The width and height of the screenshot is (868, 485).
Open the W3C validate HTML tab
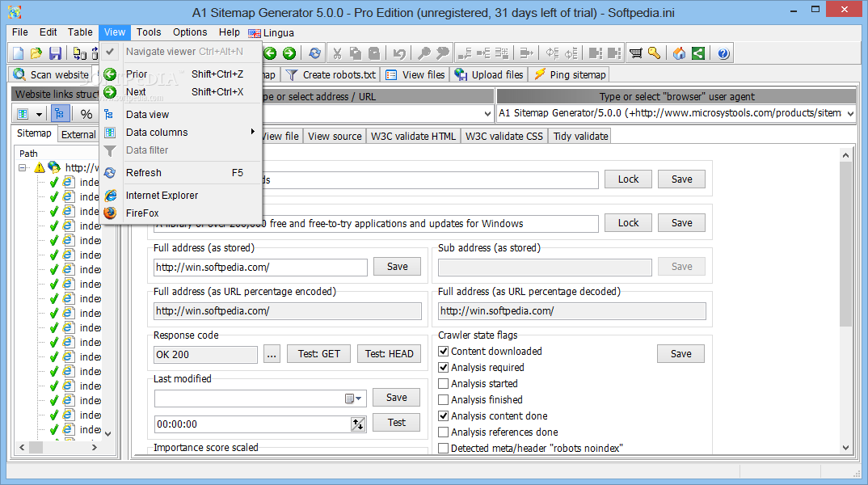(413, 136)
